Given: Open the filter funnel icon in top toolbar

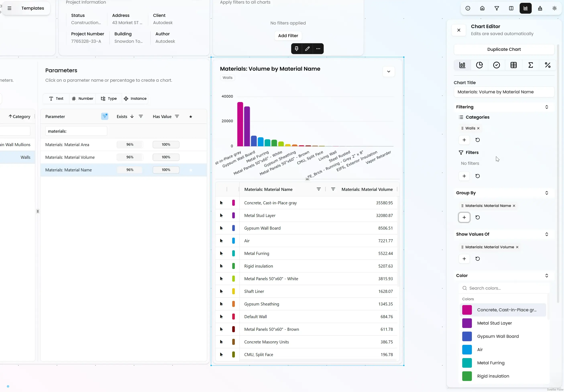Looking at the screenshot, I should point(497,8).
